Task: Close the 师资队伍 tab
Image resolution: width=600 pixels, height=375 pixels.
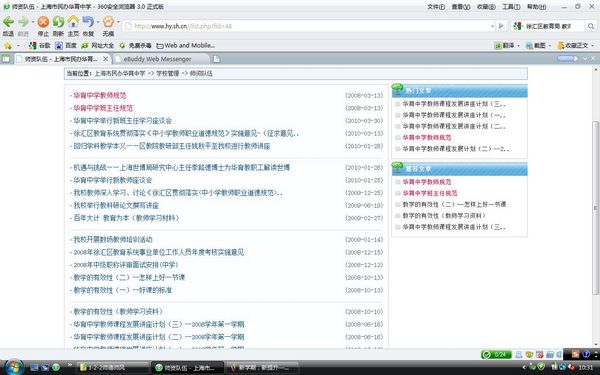Action: (106, 59)
